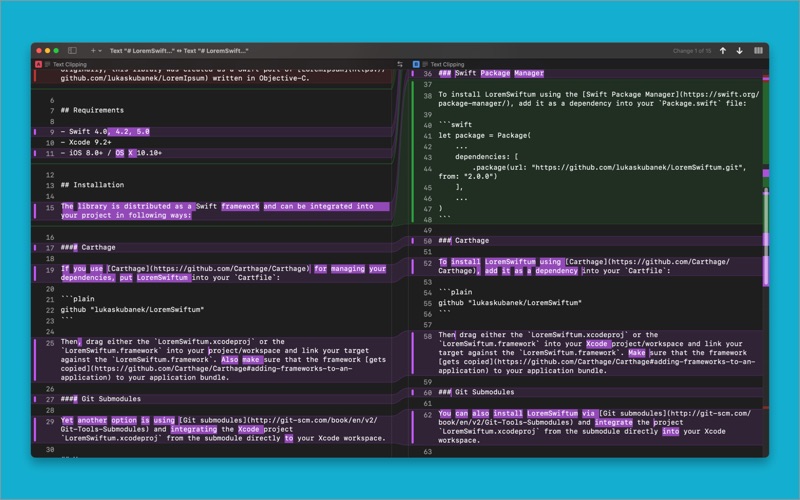Jump to next change with down arrow
The width and height of the screenshot is (800, 500).
pyautogui.click(x=739, y=51)
